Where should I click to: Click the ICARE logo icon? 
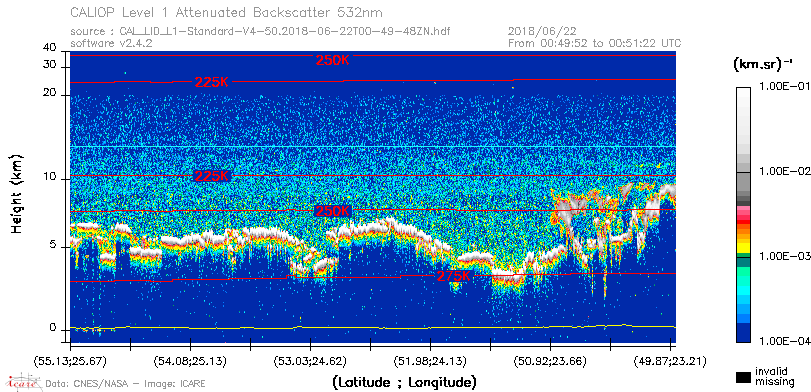coord(23,382)
